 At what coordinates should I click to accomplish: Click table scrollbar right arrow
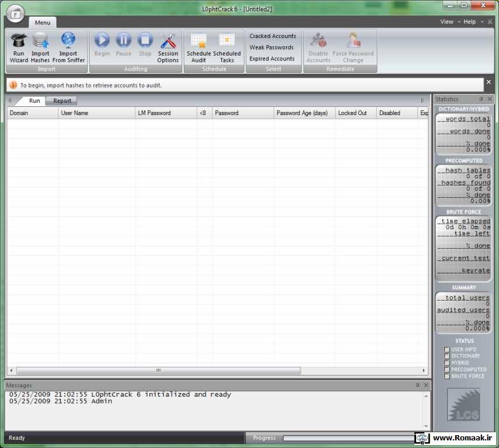424,370
